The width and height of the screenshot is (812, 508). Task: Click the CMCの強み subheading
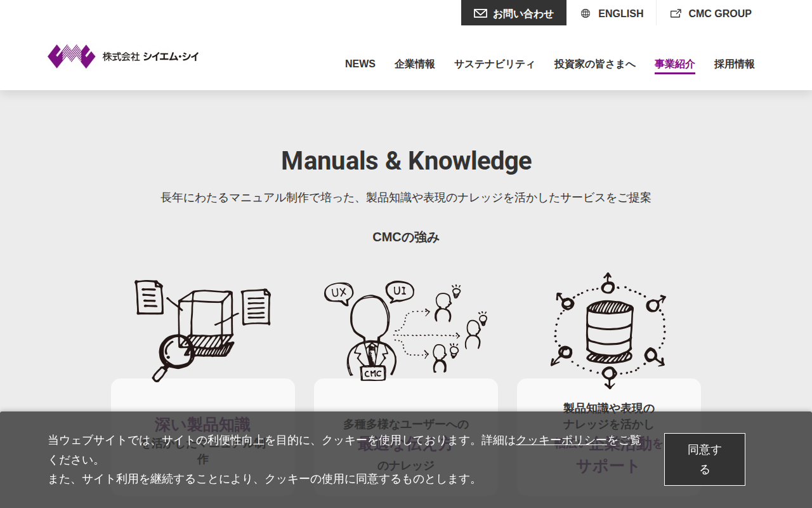click(x=406, y=237)
